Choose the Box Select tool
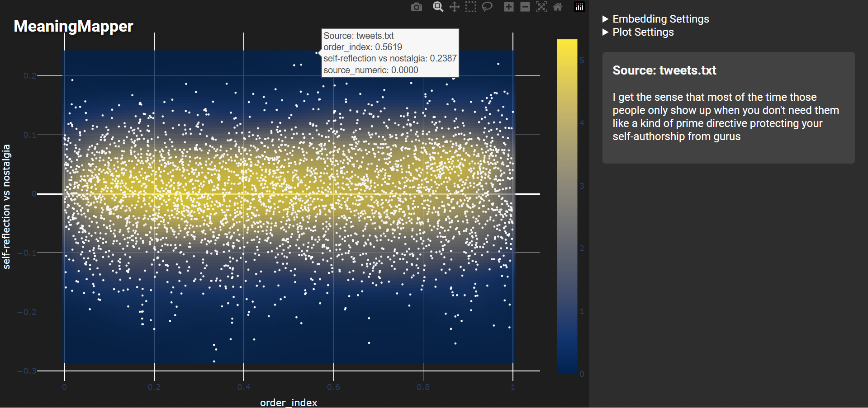Viewport: 868px width, 408px height. click(x=471, y=7)
